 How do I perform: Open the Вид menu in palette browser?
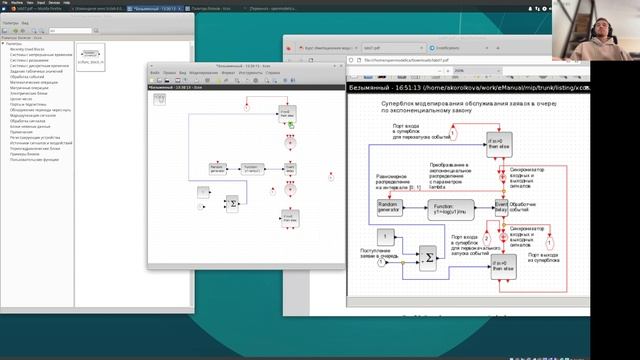click(25, 23)
